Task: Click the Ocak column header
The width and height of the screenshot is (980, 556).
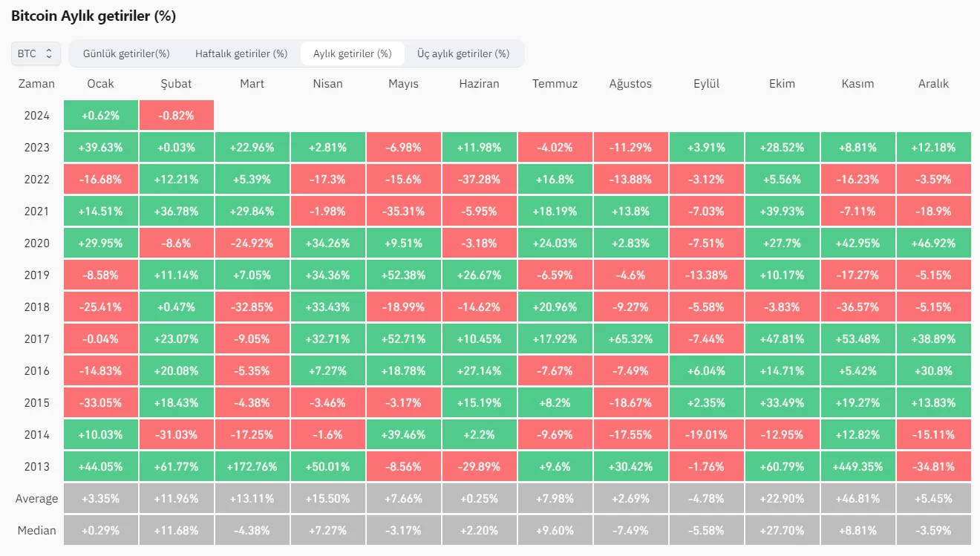Action: 101,84
